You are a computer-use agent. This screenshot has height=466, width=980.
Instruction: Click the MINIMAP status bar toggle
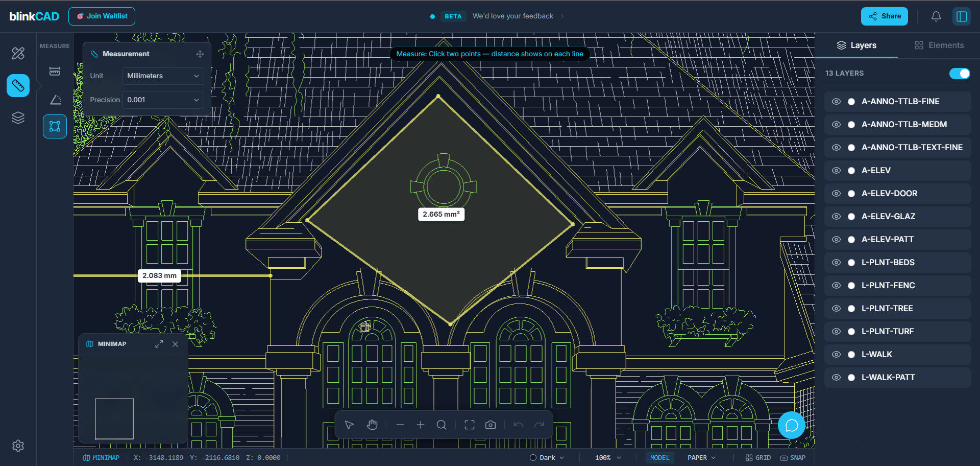pos(101,458)
